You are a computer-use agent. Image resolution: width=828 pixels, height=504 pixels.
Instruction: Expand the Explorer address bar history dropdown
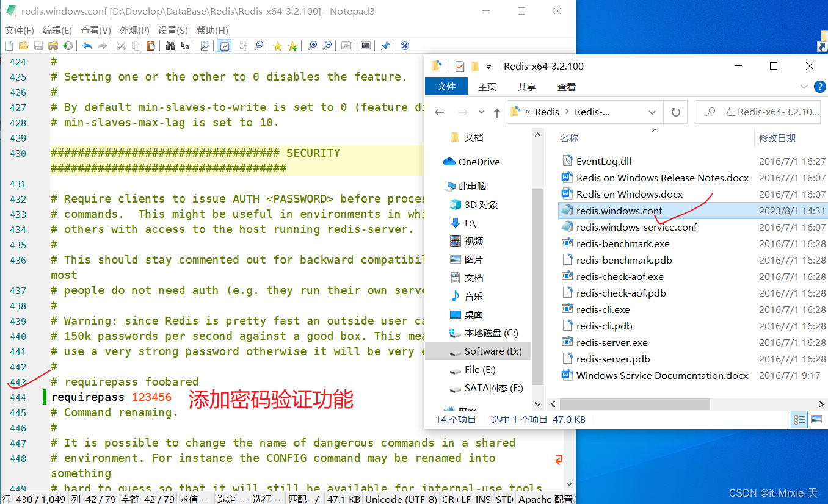652,112
